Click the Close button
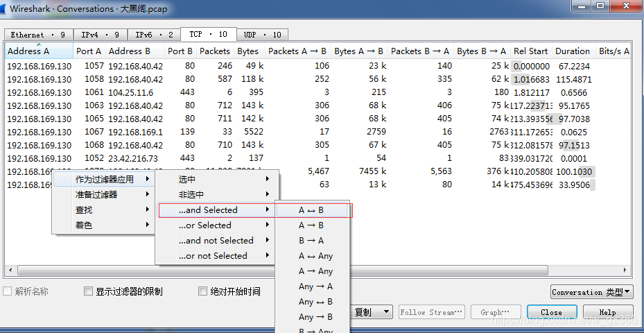This screenshot has height=333, width=644. 552,312
